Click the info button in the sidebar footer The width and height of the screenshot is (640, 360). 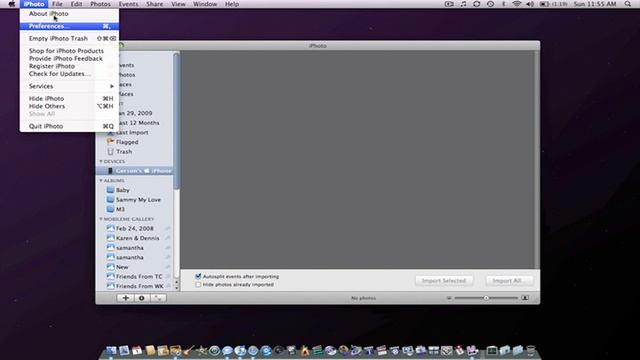click(142, 298)
